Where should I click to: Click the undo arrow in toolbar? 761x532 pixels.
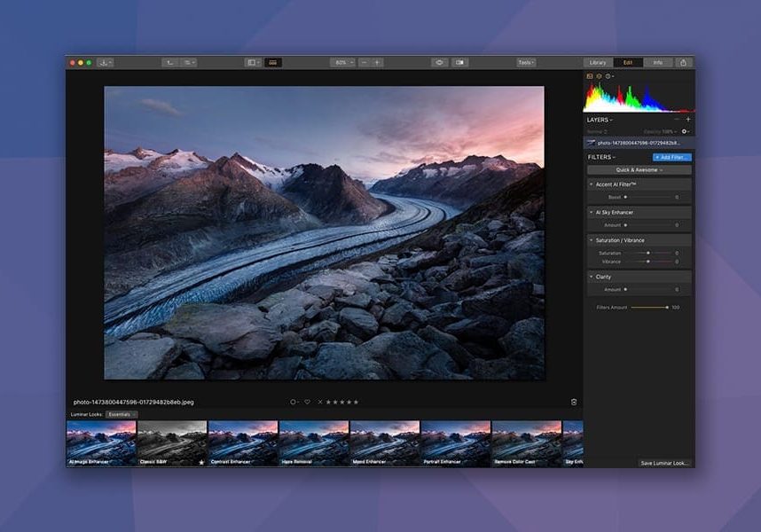[170, 63]
